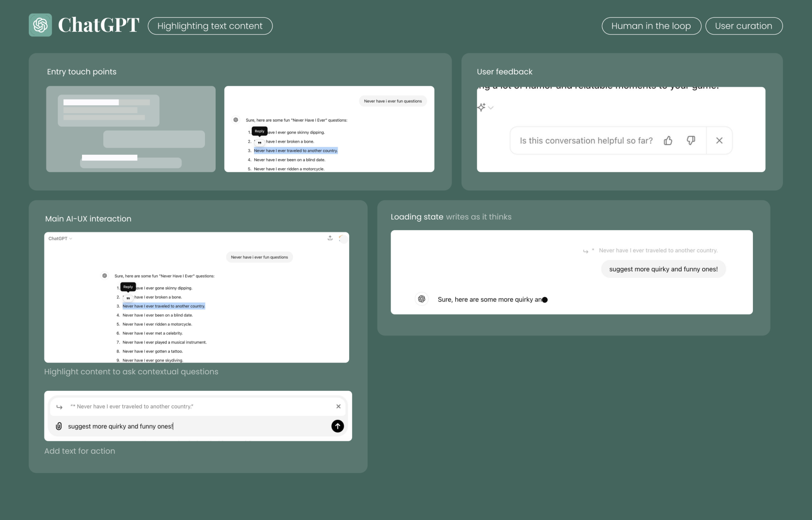The width and height of the screenshot is (812, 520).
Task: Click the ChatGPT logo icon in header
Action: [40, 25]
